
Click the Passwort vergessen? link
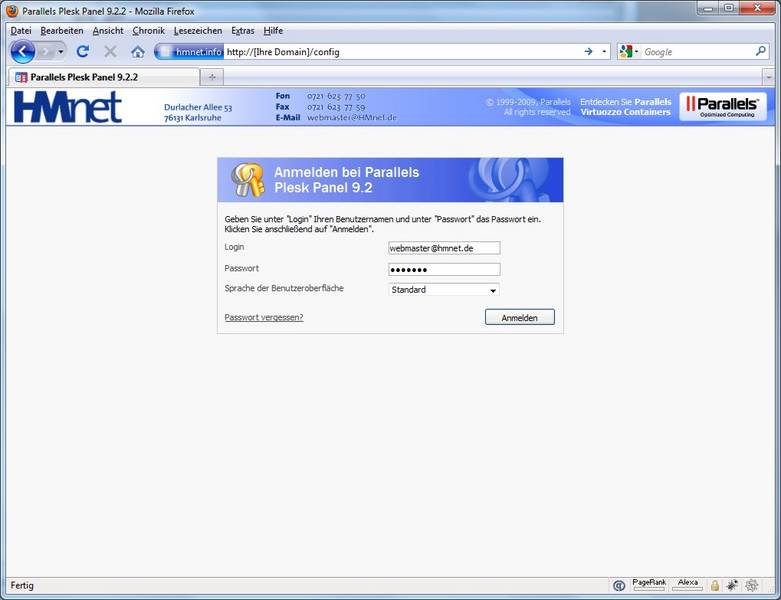[263, 318]
